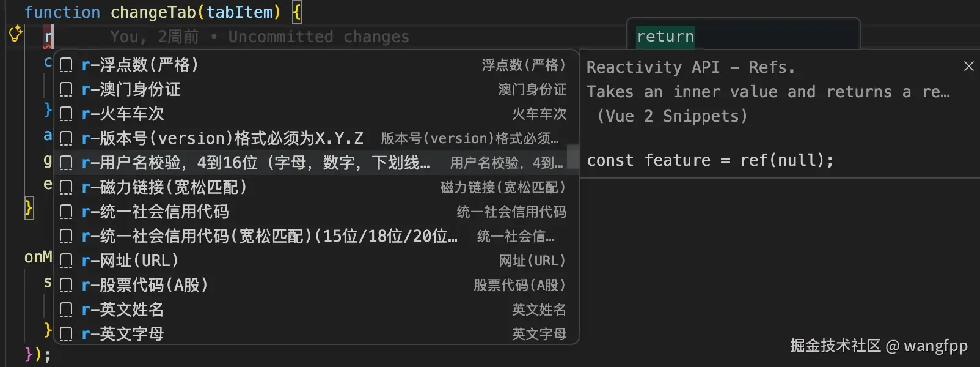Select the r-英文字母 suggestion
The image size is (980, 367).
(316, 333)
